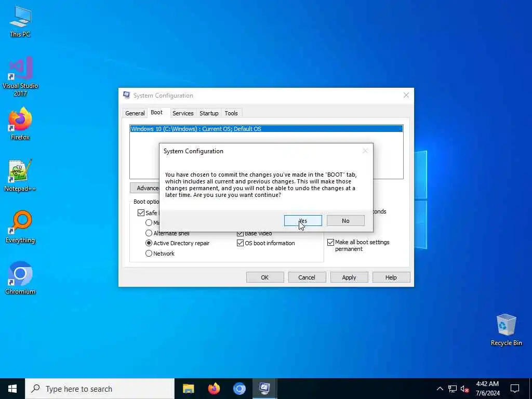532x399 pixels.
Task: Select the Chromium desktop shortcut
Action: click(x=20, y=278)
